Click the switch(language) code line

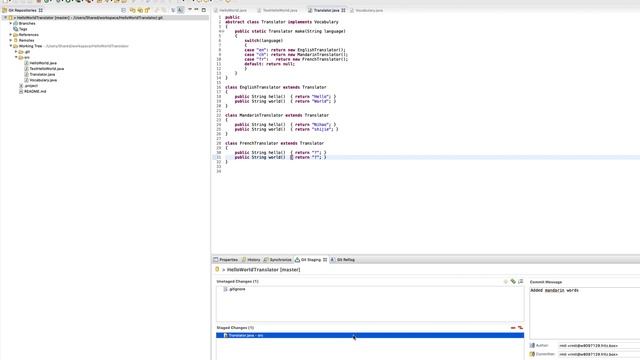click(263, 41)
